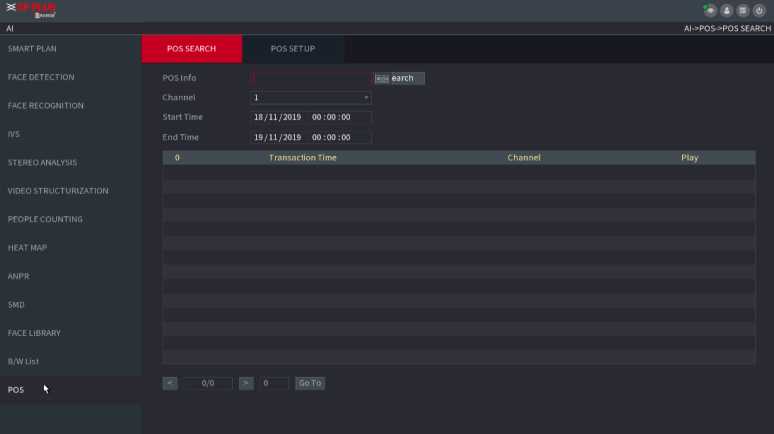The height and width of the screenshot is (434, 774).
Task: Open the user account icon
Action: (x=727, y=10)
